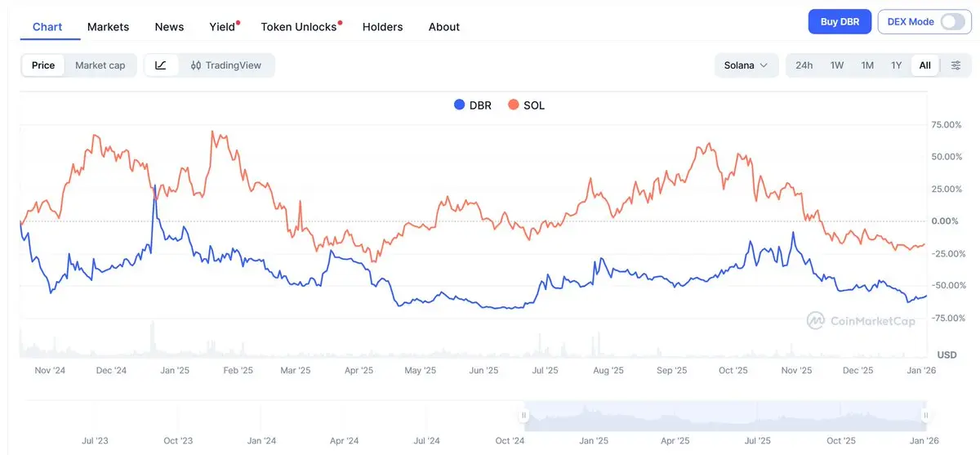The width and height of the screenshot is (980, 455).
Task: Toggle DBR series via blue legend dot
Action: pos(459,105)
